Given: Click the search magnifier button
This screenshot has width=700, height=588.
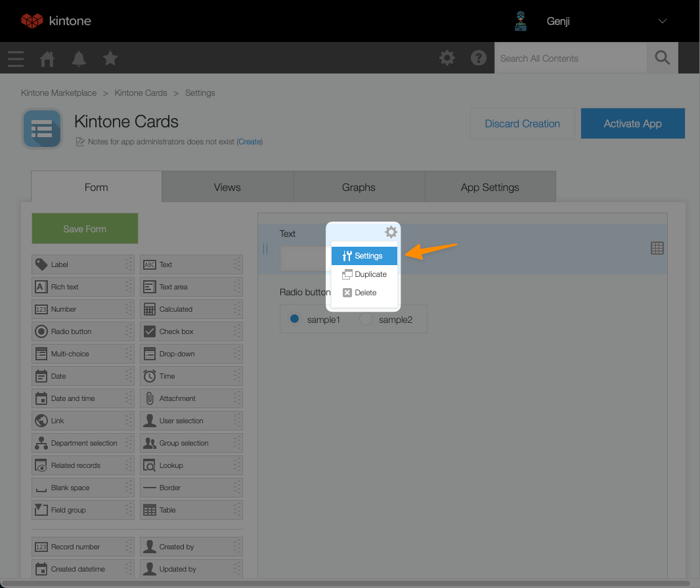Looking at the screenshot, I should pyautogui.click(x=662, y=58).
